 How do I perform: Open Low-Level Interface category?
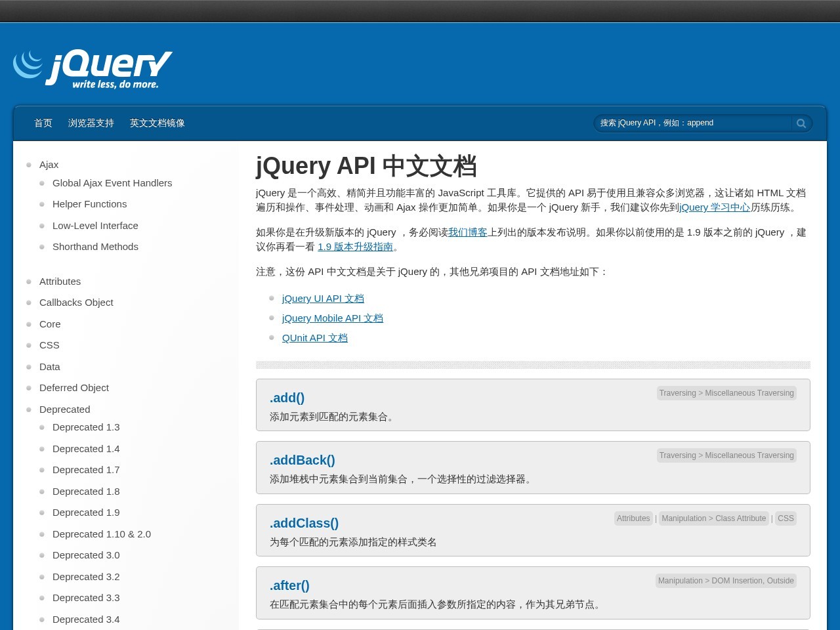(95, 226)
